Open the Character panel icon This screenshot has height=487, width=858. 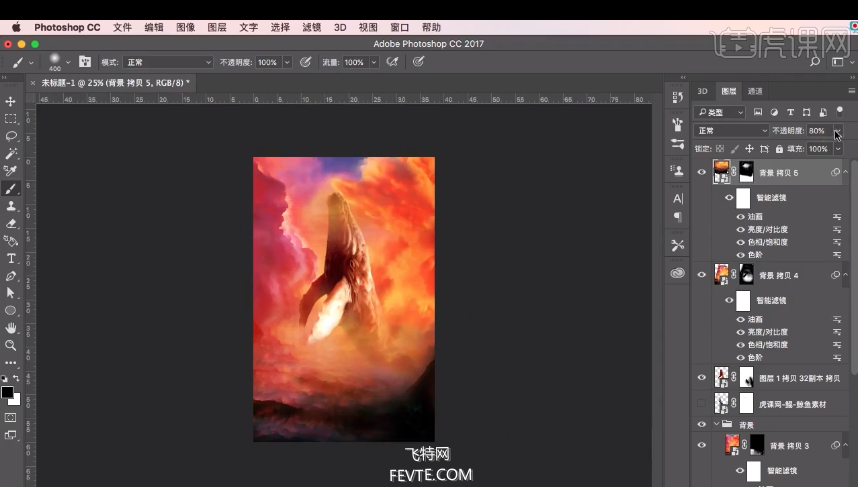[x=677, y=199]
